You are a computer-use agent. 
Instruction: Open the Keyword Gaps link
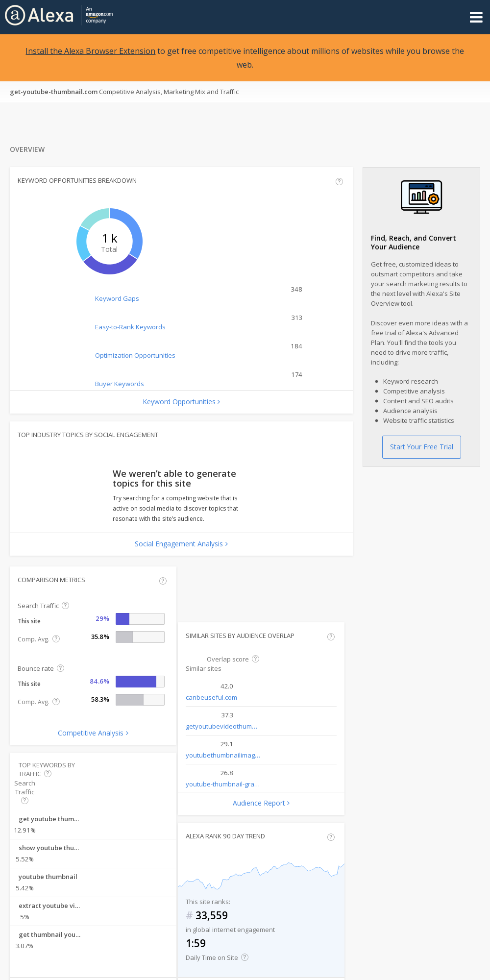pyautogui.click(x=117, y=298)
